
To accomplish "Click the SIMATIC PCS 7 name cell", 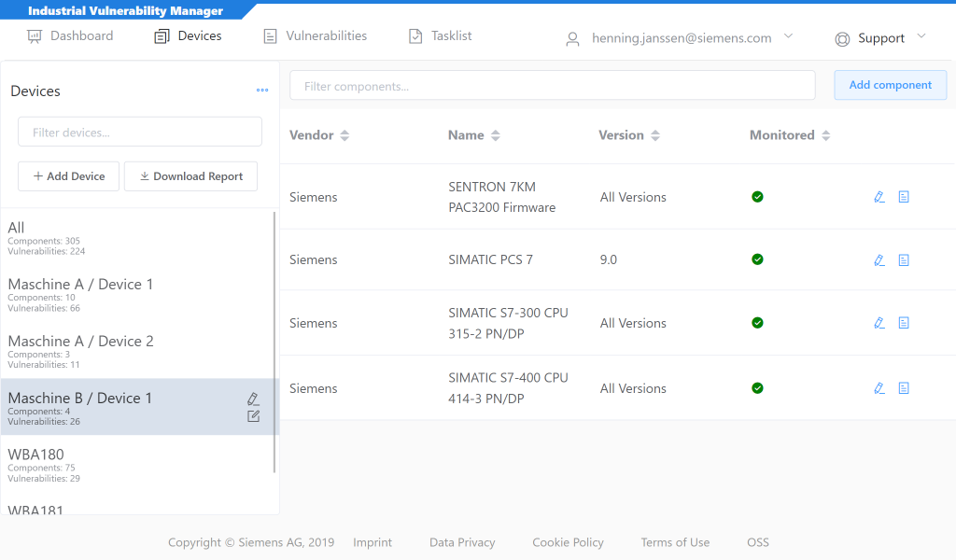I will pos(490,259).
